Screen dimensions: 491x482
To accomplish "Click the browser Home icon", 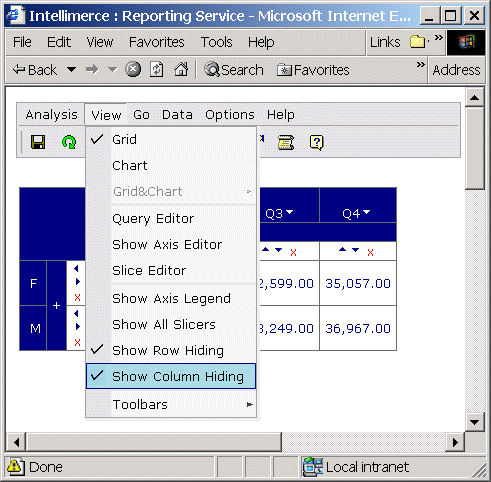I will (181, 70).
